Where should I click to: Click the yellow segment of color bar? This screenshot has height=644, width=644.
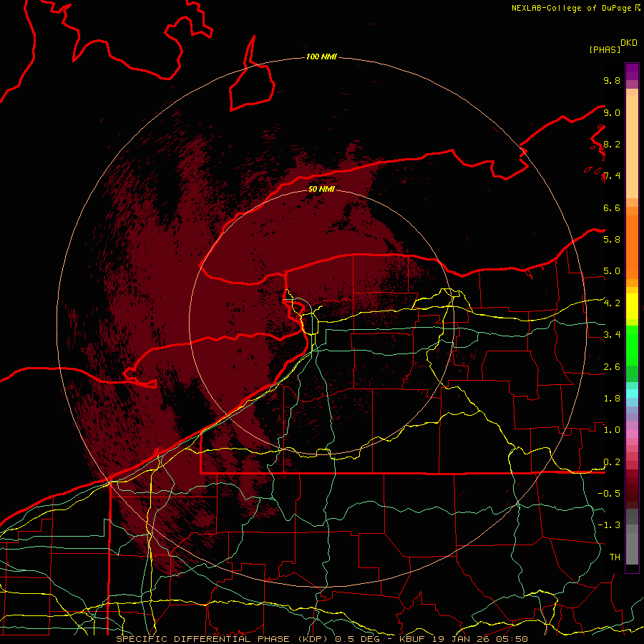632,306
